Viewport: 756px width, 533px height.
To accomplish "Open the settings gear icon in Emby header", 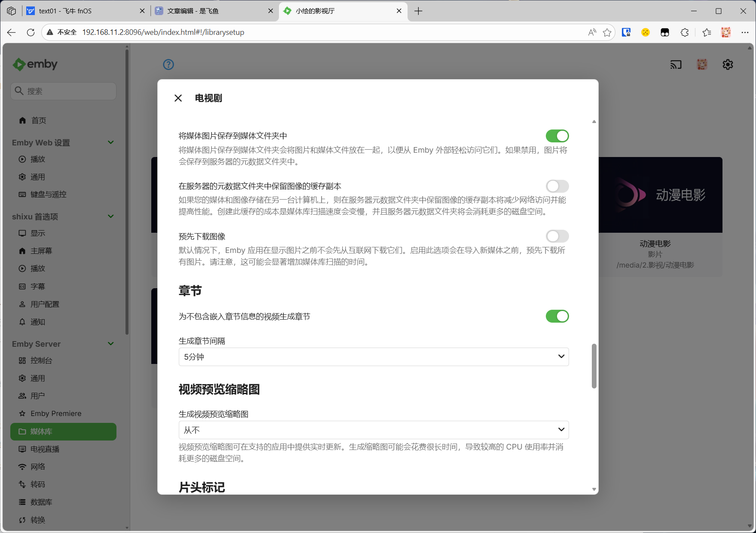I will (x=728, y=65).
